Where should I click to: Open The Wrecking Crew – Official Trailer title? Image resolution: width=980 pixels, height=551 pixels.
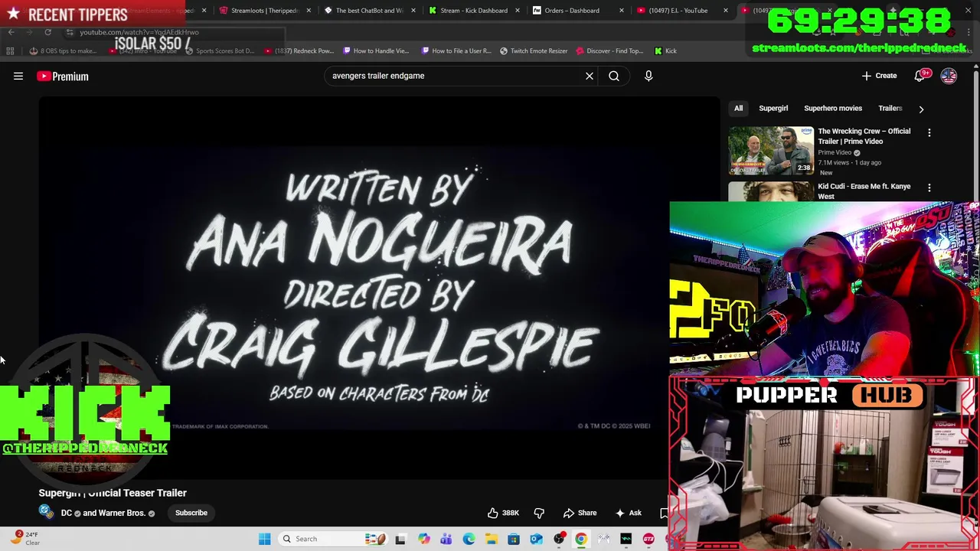coord(864,136)
